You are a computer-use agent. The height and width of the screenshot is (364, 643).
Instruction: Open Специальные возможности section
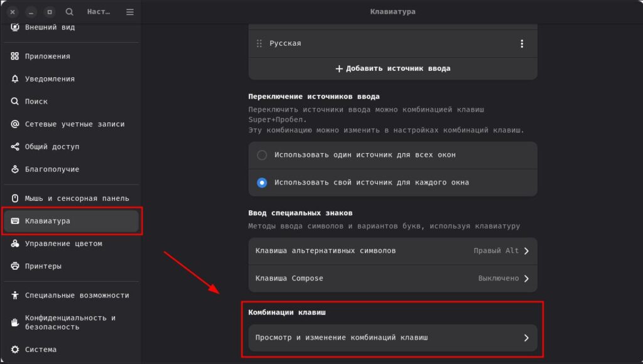pyautogui.click(x=72, y=295)
